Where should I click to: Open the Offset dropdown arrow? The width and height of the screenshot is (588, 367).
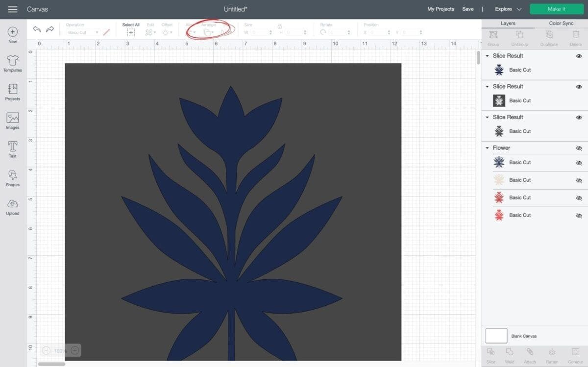(x=171, y=33)
